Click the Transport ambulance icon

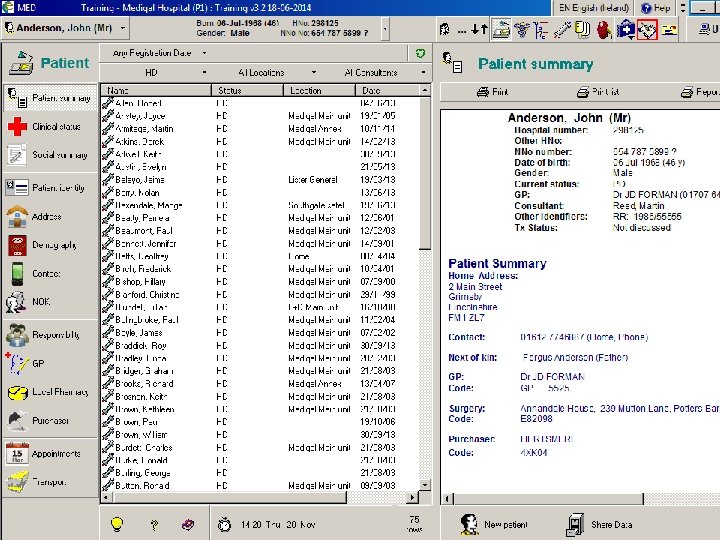(x=17, y=482)
